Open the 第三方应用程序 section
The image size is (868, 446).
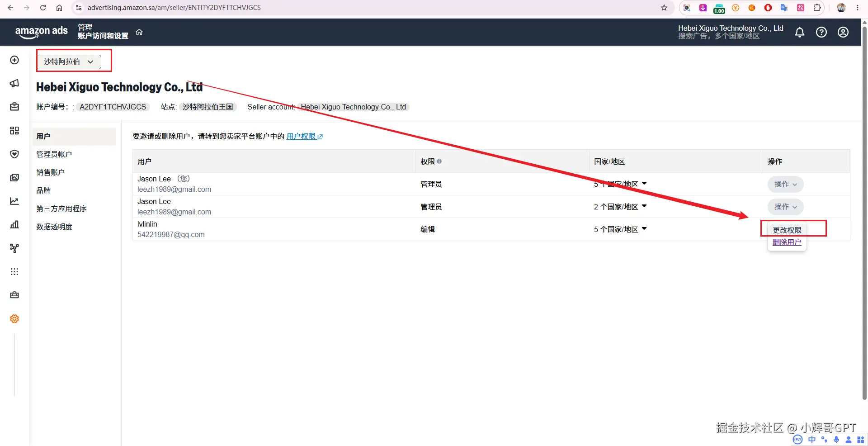[x=61, y=209]
